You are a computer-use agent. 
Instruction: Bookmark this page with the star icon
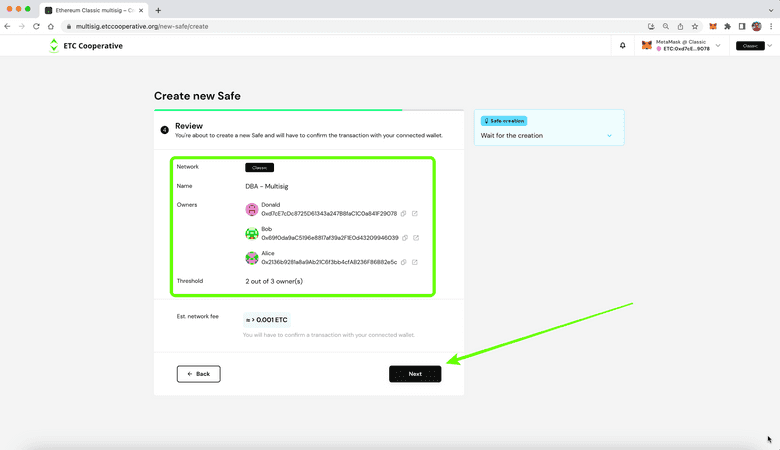point(695,26)
